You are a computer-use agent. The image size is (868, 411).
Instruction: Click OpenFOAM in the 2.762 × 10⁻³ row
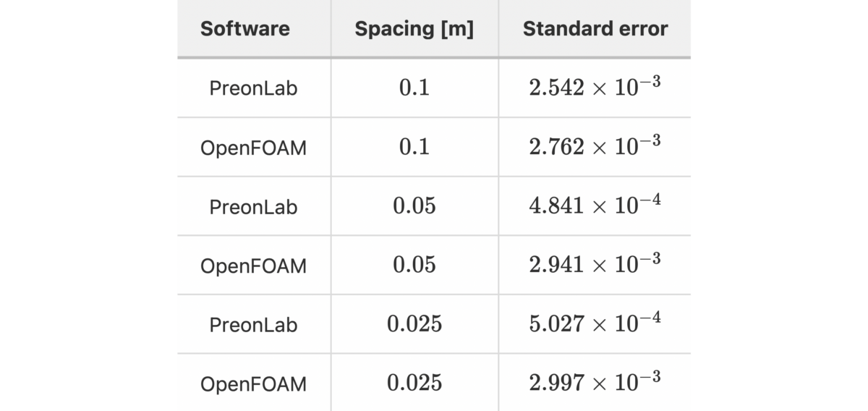tap(253, 148)
